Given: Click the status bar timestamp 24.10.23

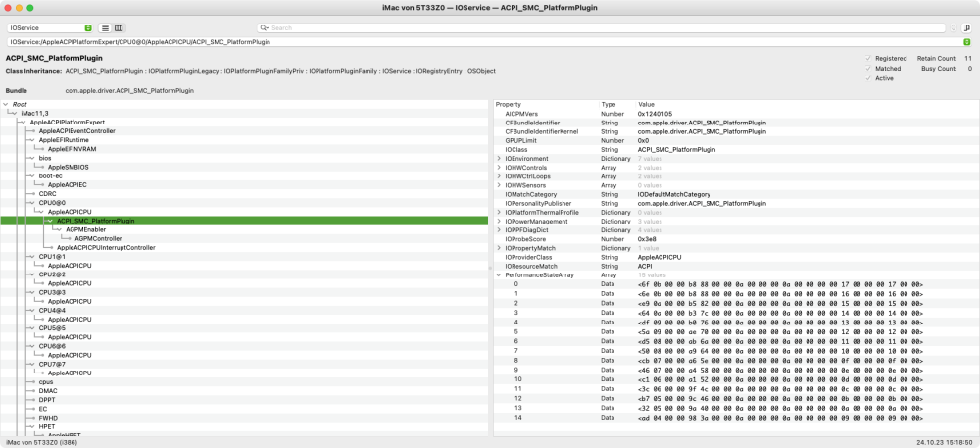Looking at the screenshot, I should tap(946, 442).
